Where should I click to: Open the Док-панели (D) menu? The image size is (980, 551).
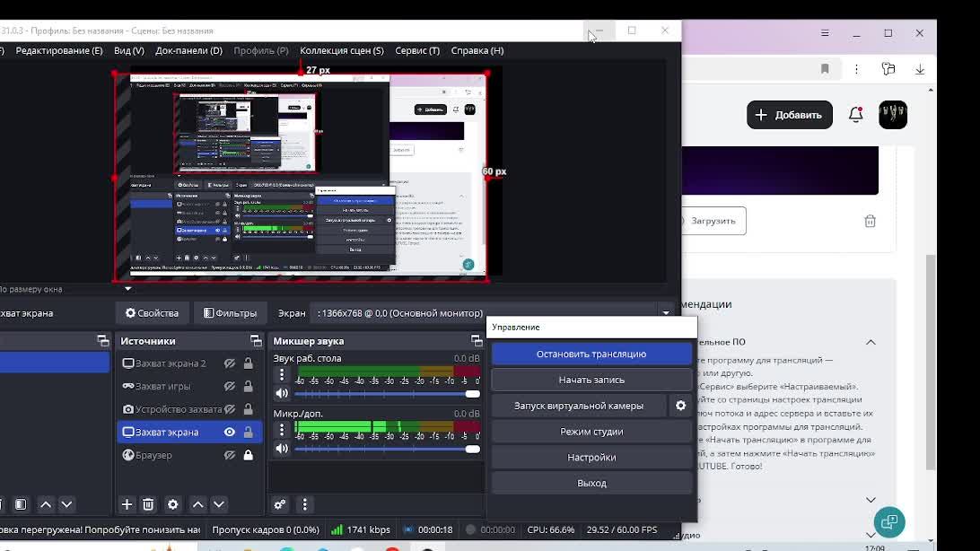tap(188, 50)
